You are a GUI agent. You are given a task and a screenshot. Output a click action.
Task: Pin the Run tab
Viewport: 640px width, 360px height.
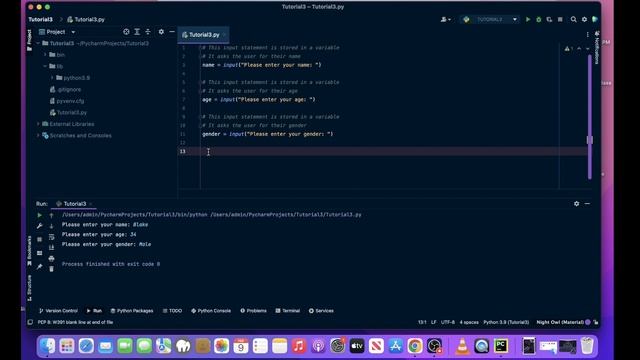pyautogui.click(x=40, y=267)
